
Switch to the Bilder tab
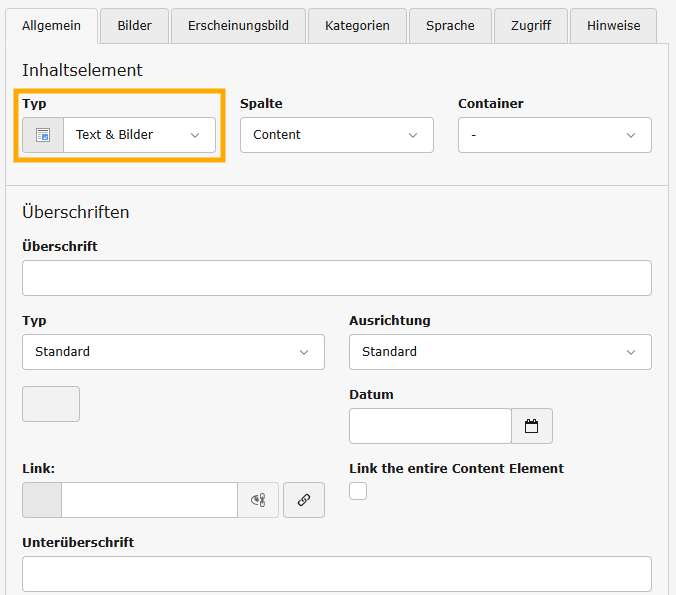coord(134,26)
